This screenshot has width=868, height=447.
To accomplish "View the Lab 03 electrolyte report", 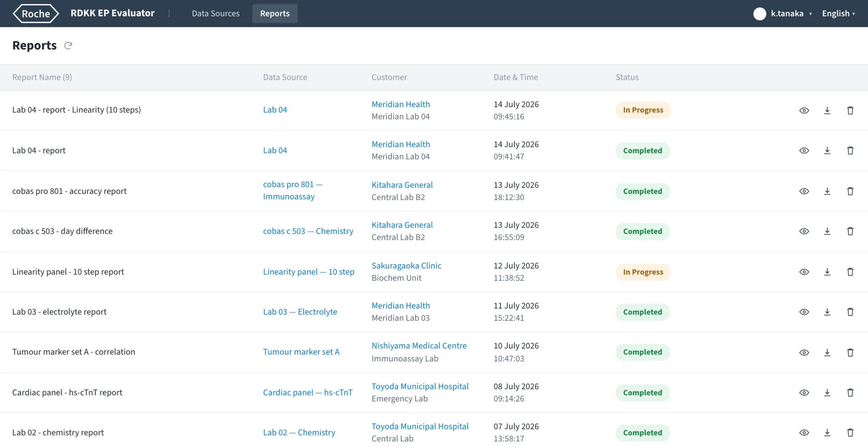I will pyautogui.click(x=804, y=312).
